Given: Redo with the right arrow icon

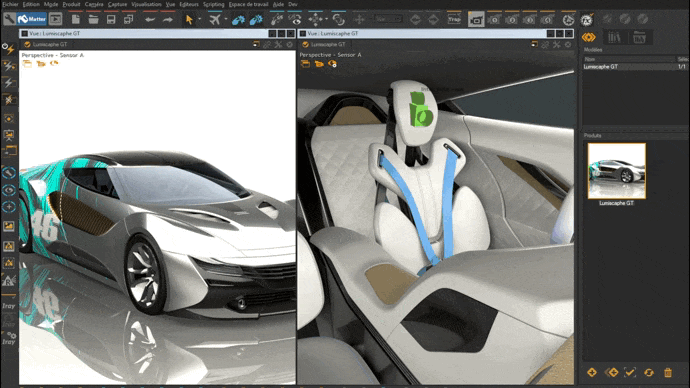Looking at the screenshot, I should pyautogui.click(x=168, y=19).
